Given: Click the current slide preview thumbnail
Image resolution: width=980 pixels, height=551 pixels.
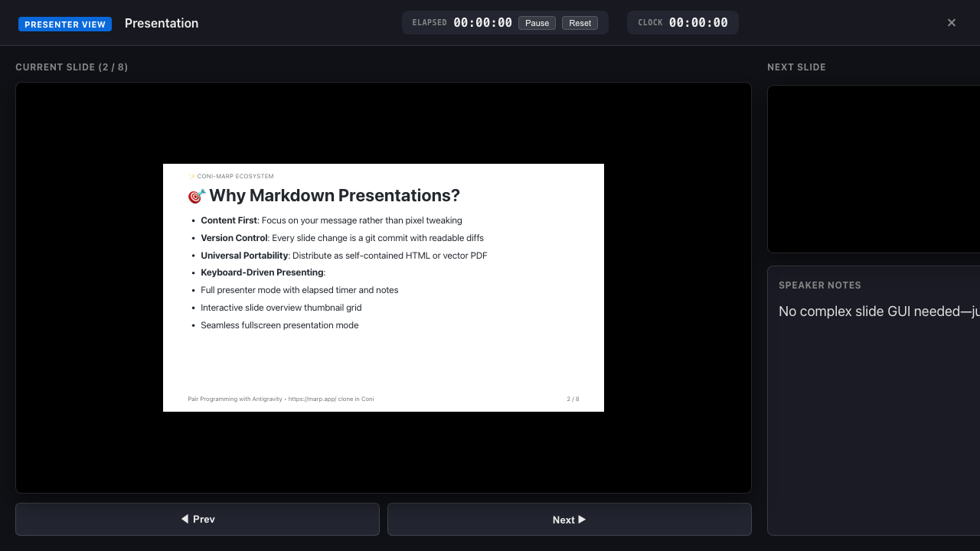Looking at the screenshot, I should [x=384, y=288].
